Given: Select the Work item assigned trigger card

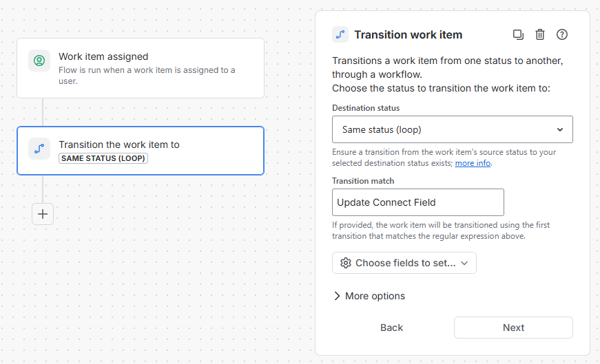Looking at the screenshot, I should 141,68.
